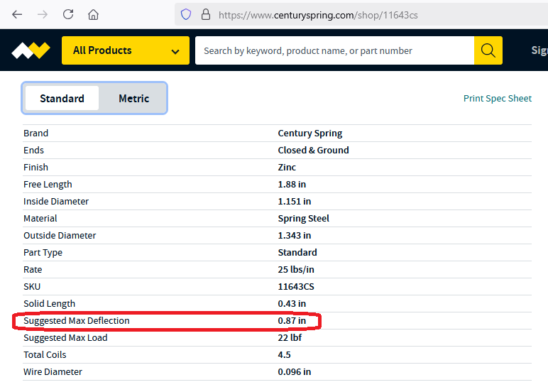548x392 pixels.
Task: Select 'Closed & Ground' ends value
Action: [x=313, y=150]
